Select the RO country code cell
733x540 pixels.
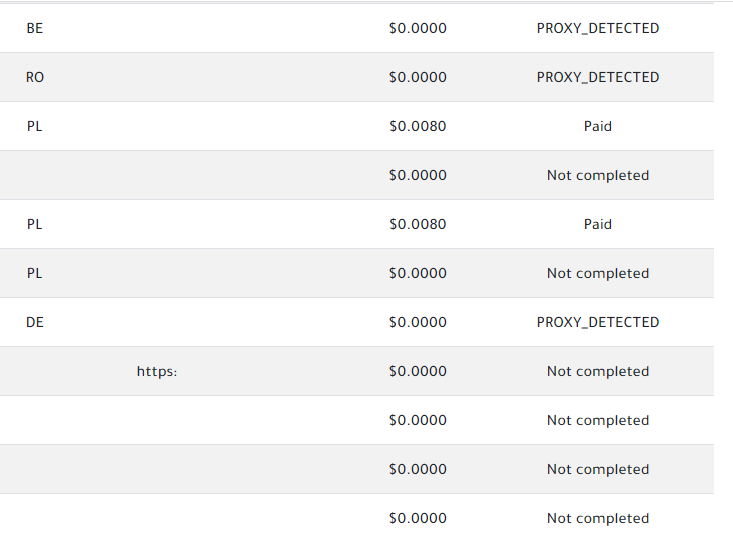point(35,77)
